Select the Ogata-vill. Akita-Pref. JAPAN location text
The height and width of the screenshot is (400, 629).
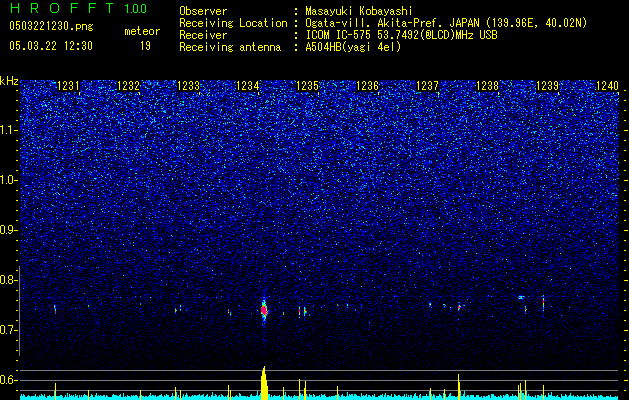point(446,24)
